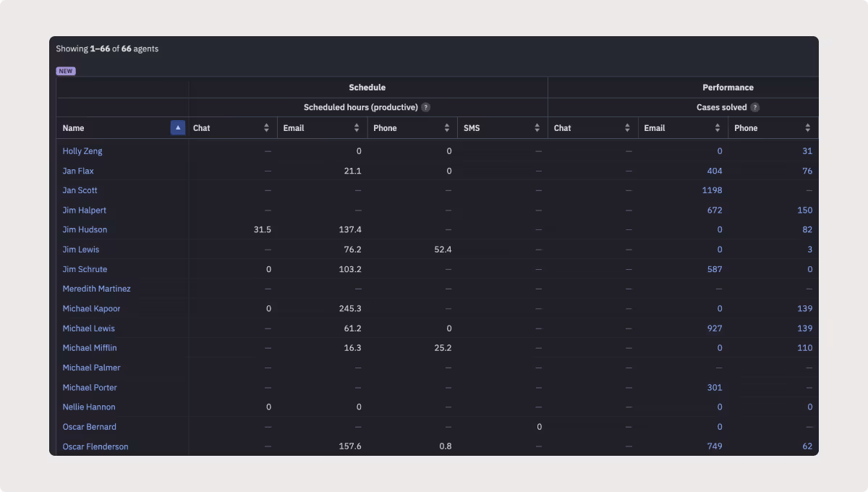Open help icon for Scheduled hours (productive)
Image resolution: width=868 pixels, height=492 pixels.
pos(426,107)
